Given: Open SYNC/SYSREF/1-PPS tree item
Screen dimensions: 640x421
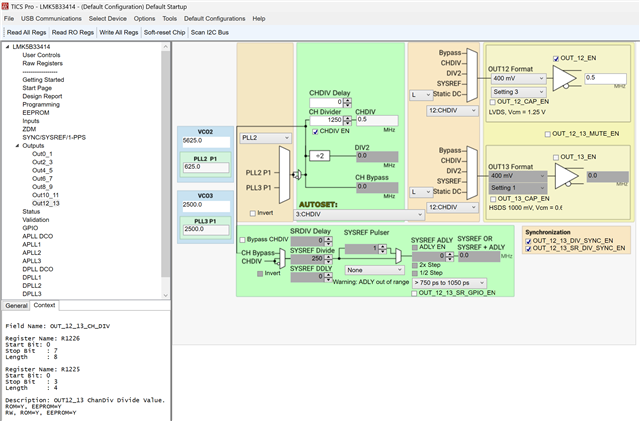Looking at the screenshot, I should [54, 138].
